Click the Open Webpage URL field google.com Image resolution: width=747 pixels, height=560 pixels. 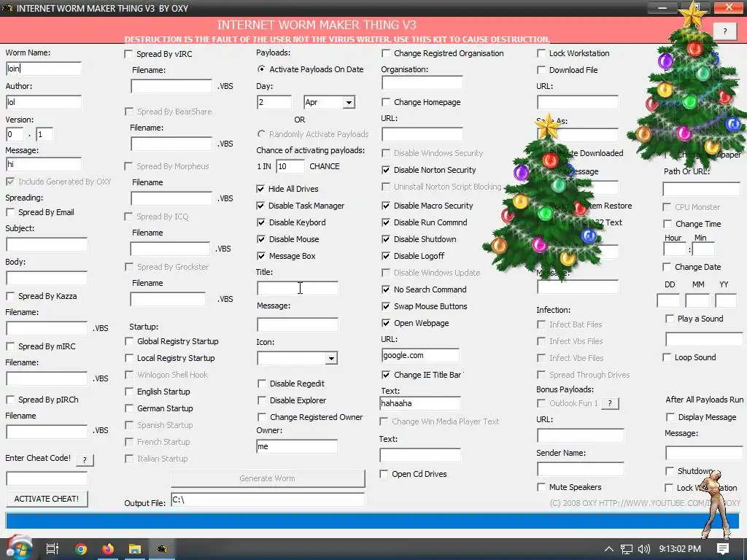pos(420,355)
